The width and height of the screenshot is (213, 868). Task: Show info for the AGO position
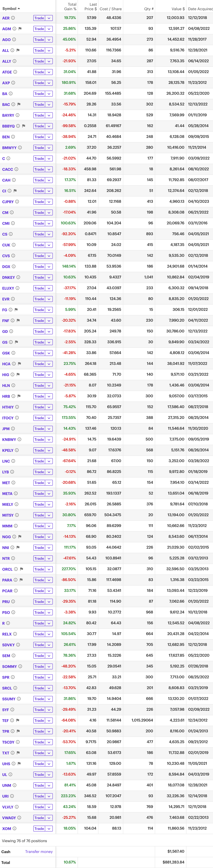pyautogui.click(x=14, y=39)
